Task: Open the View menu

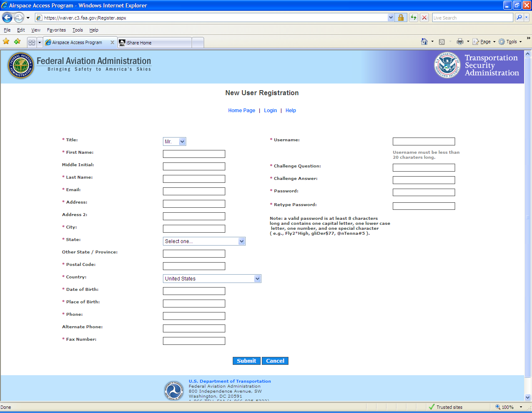Action: tap(36, 30)
